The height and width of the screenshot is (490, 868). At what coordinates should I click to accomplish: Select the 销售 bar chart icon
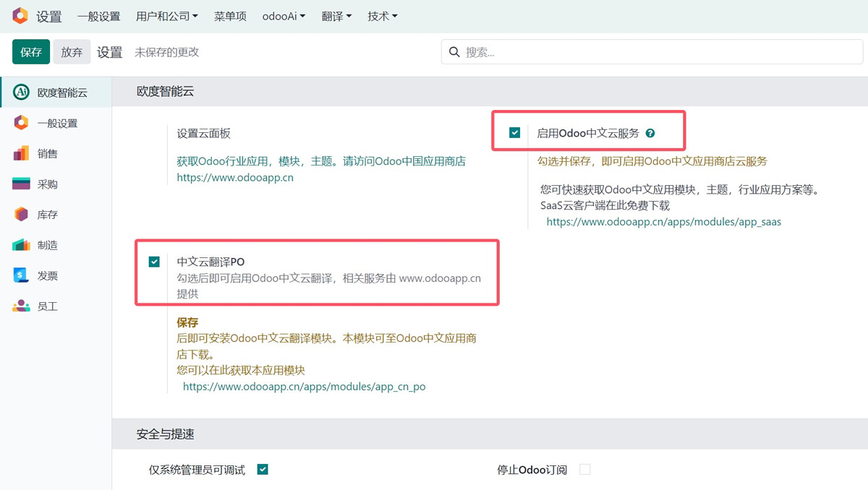22,153
